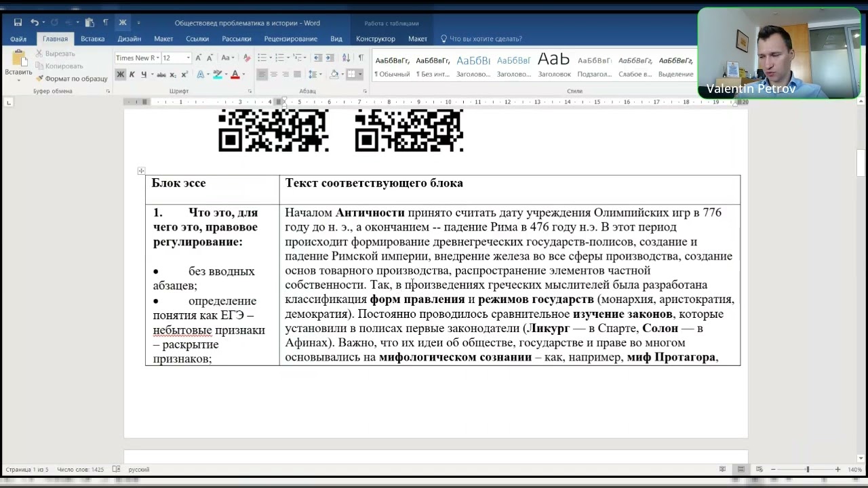Click the zoom in plus button
The height and width of the screenshot is (488, 868).
(x=837, y=469)
